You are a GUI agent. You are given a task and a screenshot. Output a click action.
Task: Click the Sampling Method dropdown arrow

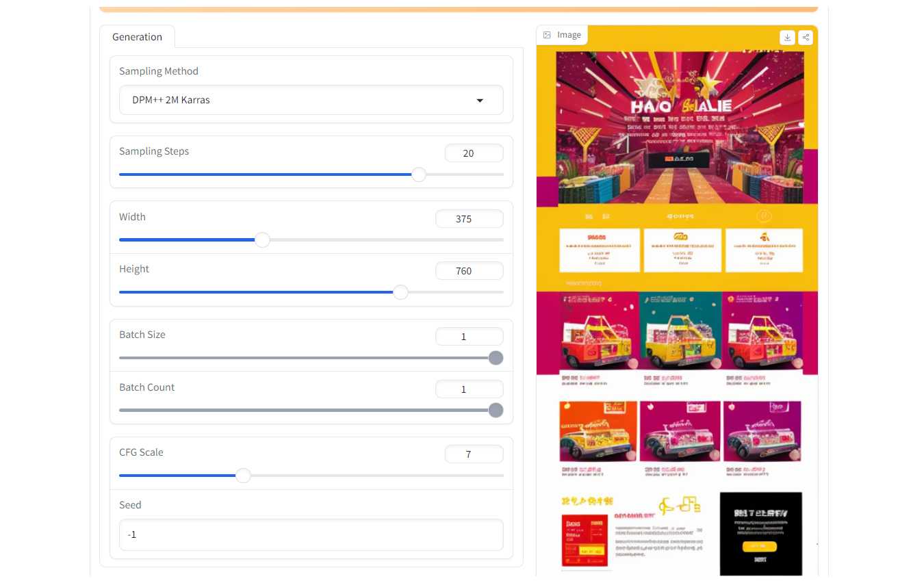480,101
